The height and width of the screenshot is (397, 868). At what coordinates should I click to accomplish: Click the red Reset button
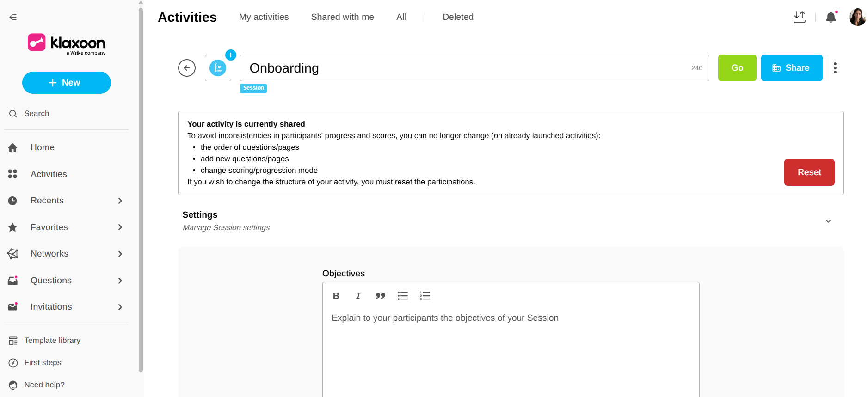[809, 172]
